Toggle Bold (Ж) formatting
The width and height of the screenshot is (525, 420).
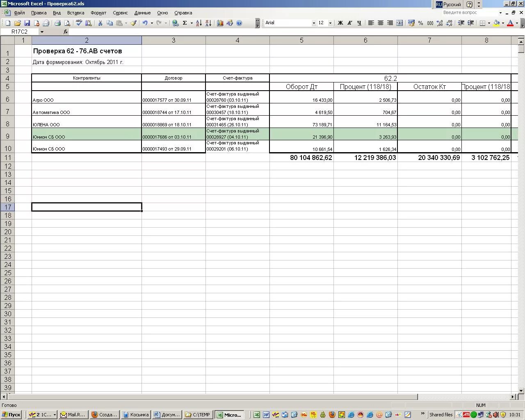[x=340, y=23]
